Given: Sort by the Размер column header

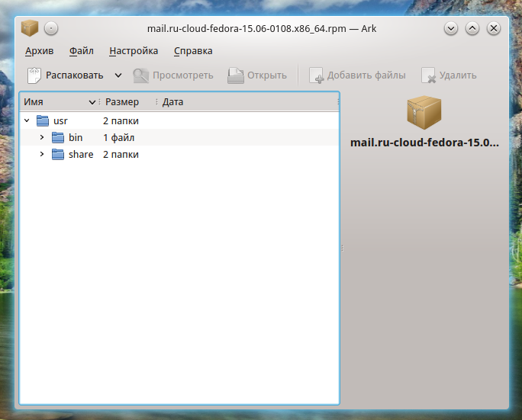Looking at the screenshot, I should (128, 102).
